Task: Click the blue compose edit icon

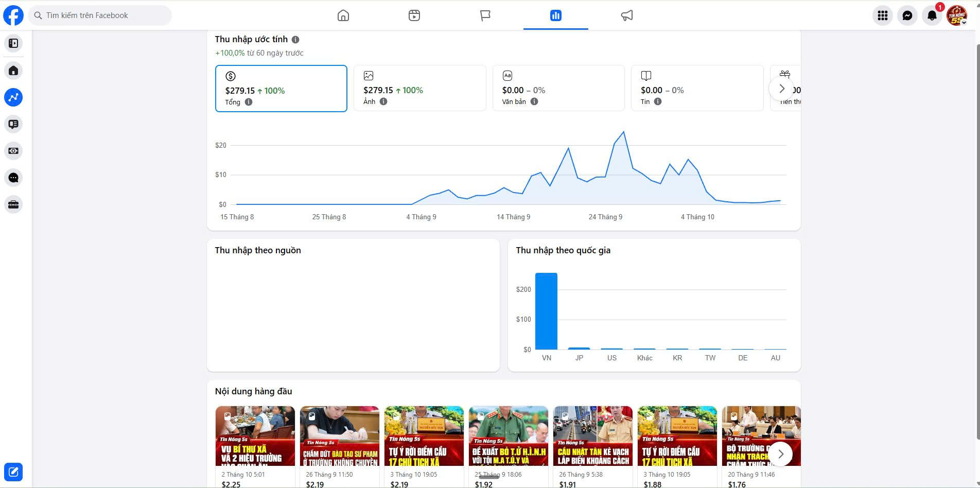Action: (x=13, y=472)
